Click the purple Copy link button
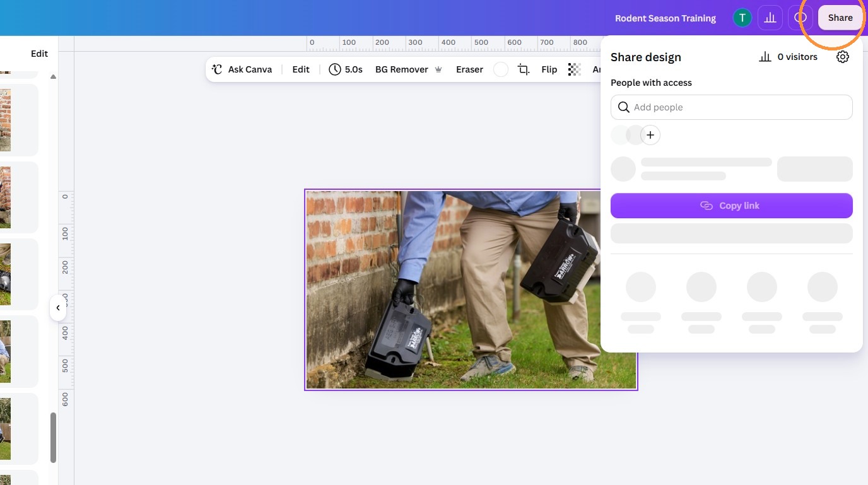Viewport: 868px width, 485px height. coord(732,206)
